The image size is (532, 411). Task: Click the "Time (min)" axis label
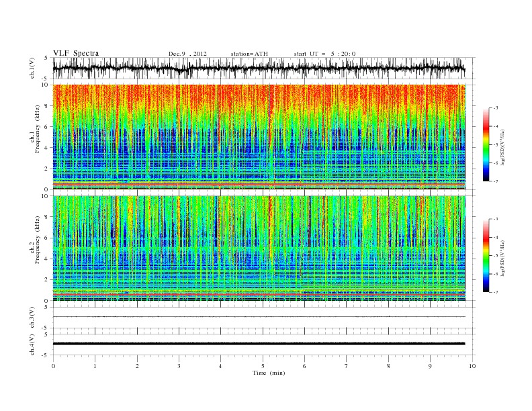coord(269,373)
